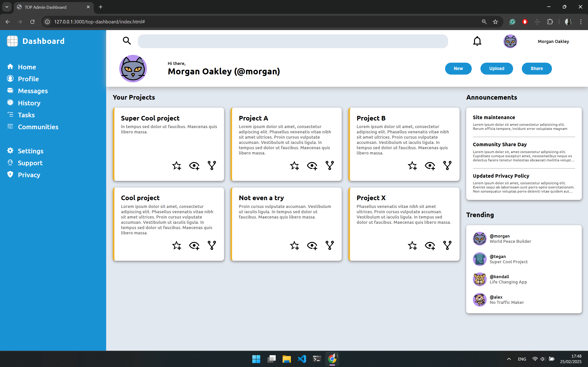Go to Communities in the sidebar
The width and height of the screenshot is (588, 367).
click(x=38, y=127)
